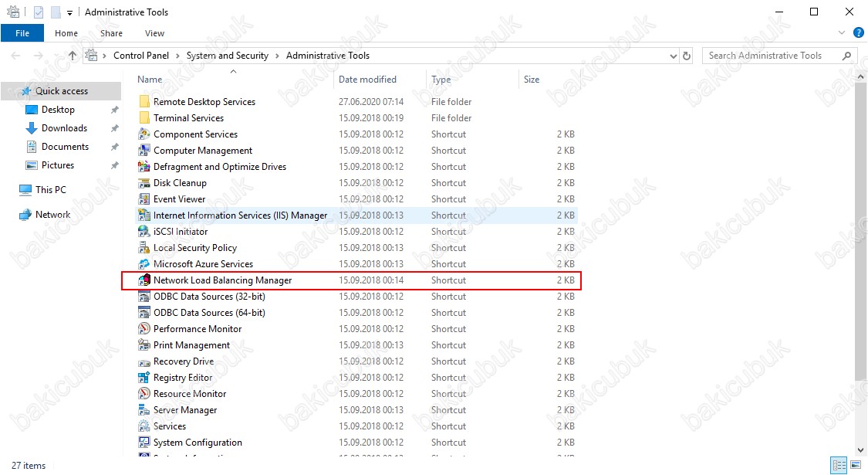
Task: Switch to Details view layout icon
Action: pos(839,465)
